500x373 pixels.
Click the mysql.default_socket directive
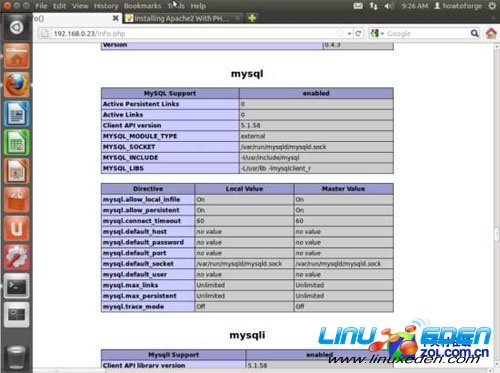[x=148, y=264]
